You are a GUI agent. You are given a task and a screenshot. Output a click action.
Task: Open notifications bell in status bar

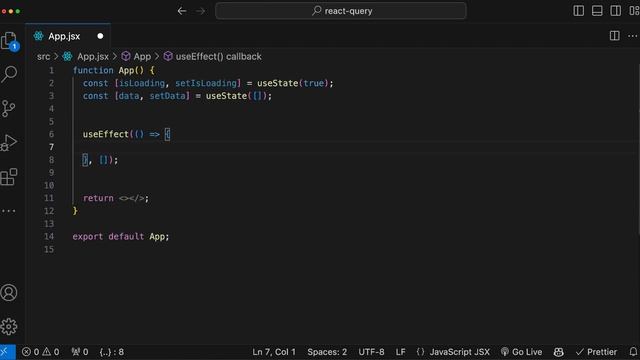click(x=633, y=352)
